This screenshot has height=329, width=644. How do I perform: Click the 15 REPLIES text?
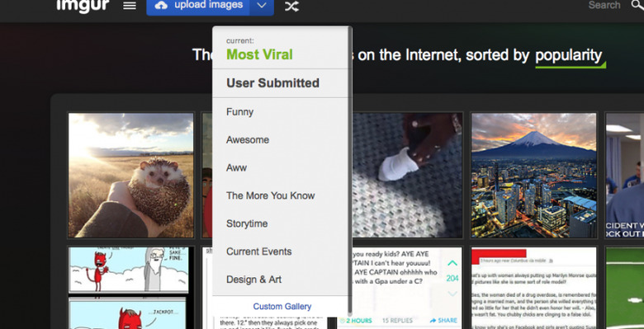(x=397, y=321)
